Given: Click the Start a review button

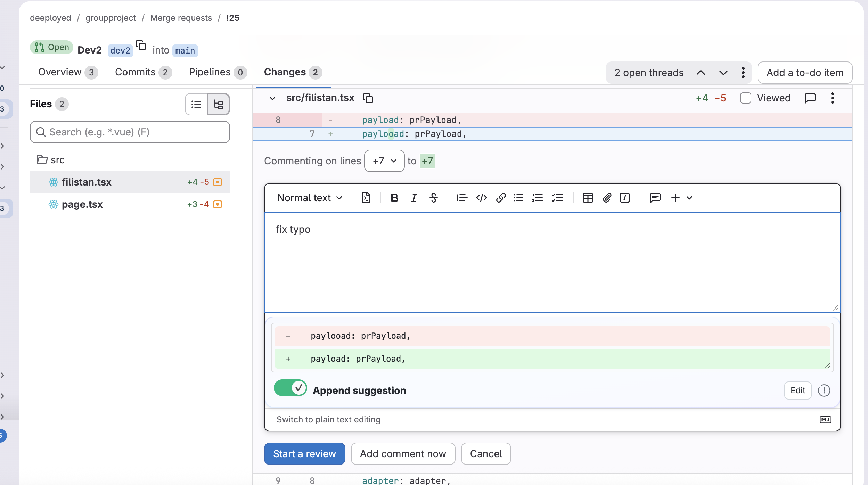Looking at the screenshot, I should [304, 454].
